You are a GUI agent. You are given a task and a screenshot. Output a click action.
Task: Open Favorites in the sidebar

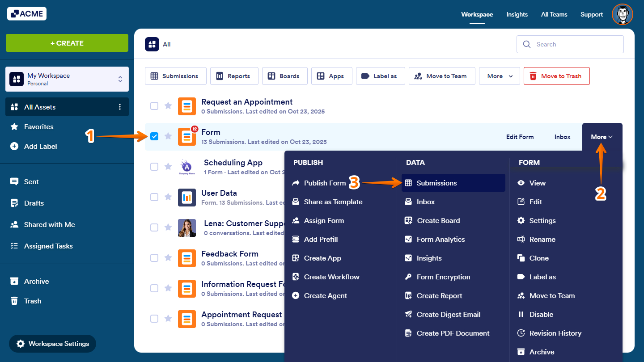point(67,126)
